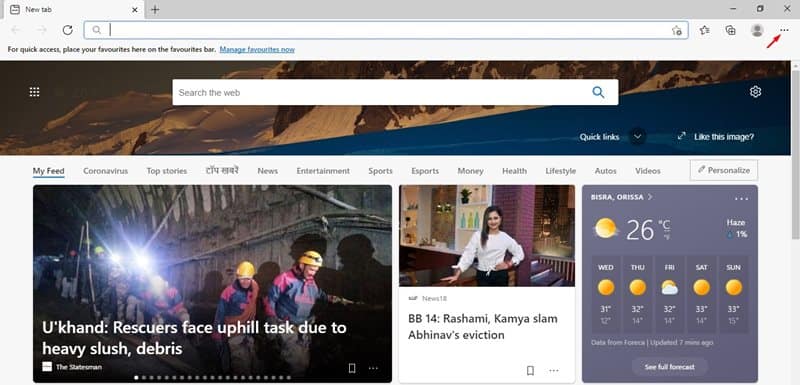Click the sun icon beside 26 degrees
Screen dimensions: 800x385
pyautogui.click(x=606, y=228)
